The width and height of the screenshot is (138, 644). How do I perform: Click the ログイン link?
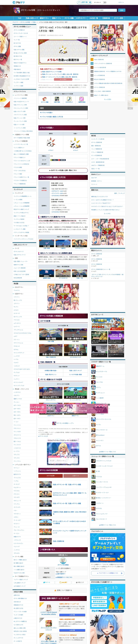click(x=121, y=2)
